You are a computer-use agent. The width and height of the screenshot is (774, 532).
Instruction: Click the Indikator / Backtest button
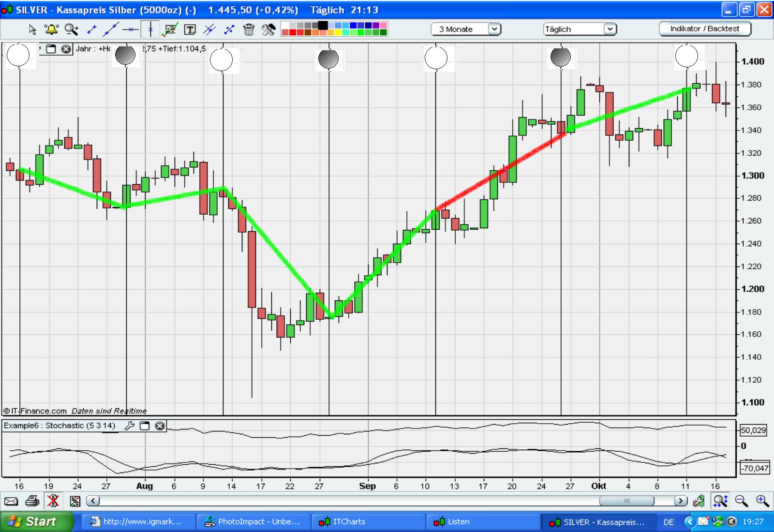pyautogui.click(x=705, y=29)
